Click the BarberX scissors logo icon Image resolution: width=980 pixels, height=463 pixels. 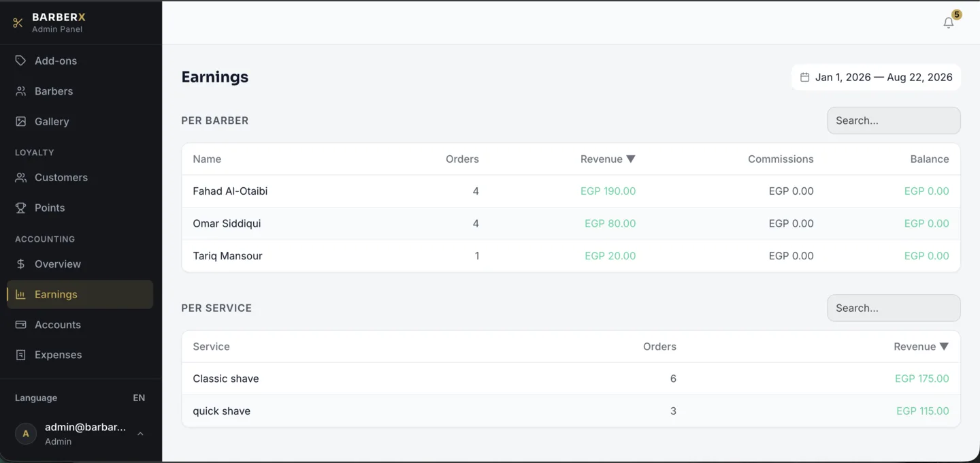pyautogui.click(x=18, y=22)
